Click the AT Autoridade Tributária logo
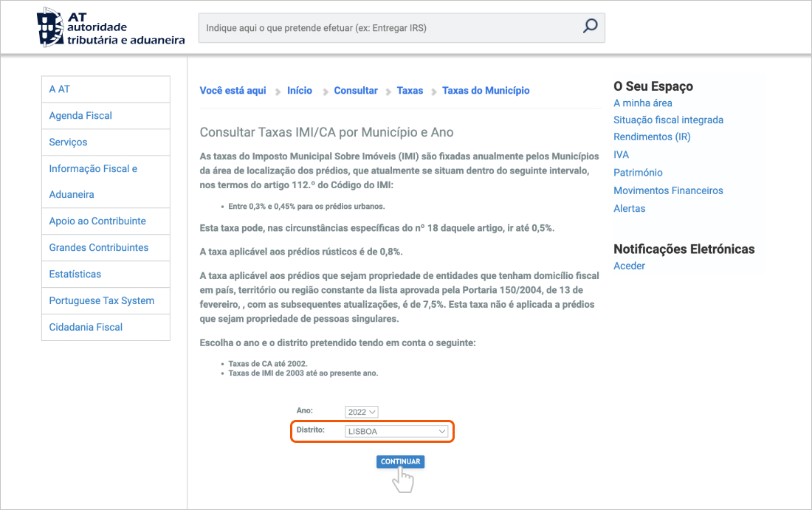The image size is (812, 510). point(111,28)
